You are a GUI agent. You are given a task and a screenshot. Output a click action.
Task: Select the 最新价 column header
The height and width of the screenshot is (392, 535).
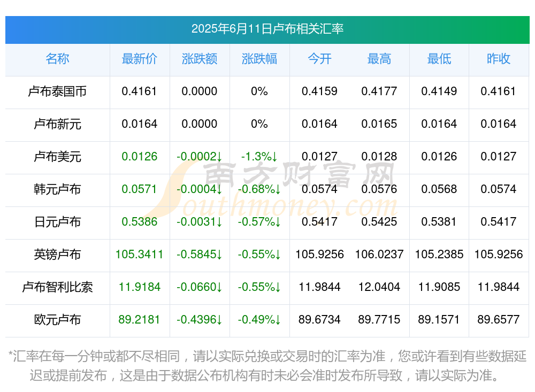(x=139, y=59)
